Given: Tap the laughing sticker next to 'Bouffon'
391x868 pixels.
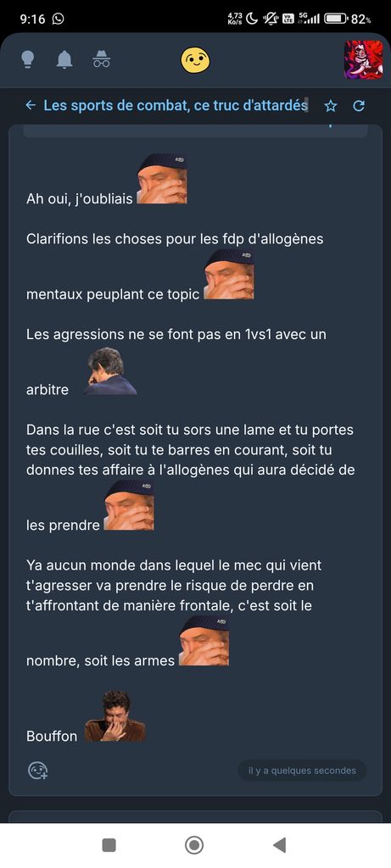Looking at the screenshot, I should [115, 715].
